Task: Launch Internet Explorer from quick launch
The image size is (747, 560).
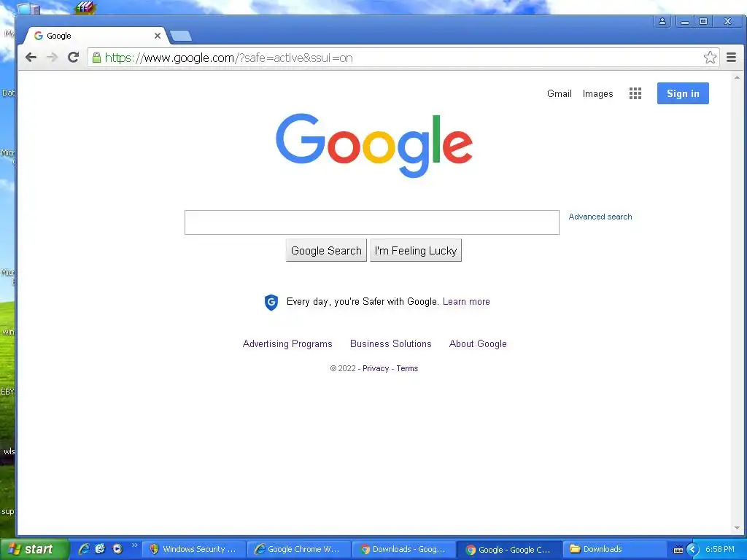Action: click(84, 549)
